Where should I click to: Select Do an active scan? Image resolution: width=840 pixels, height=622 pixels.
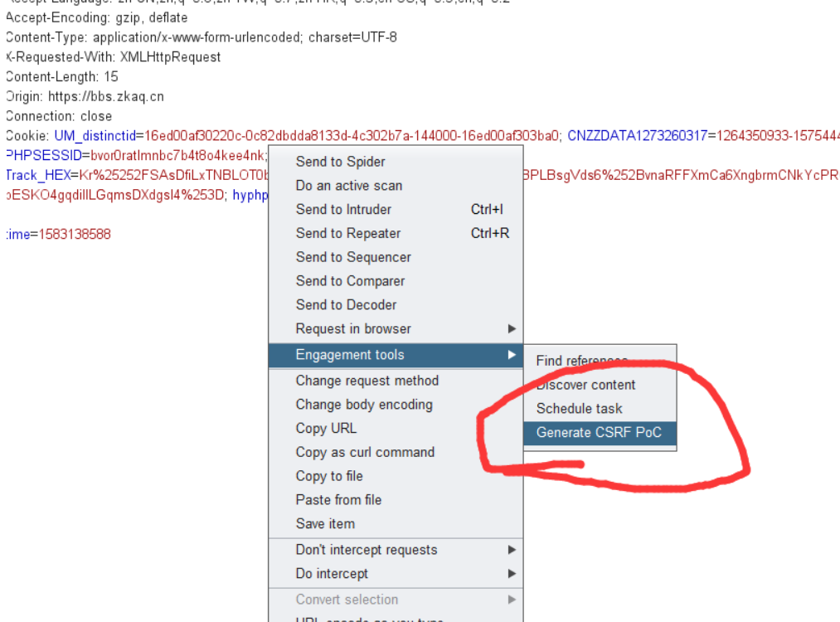[396, 186]
